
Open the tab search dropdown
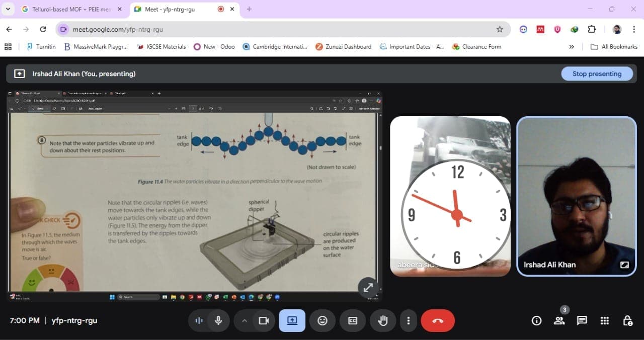coord(8,9)
